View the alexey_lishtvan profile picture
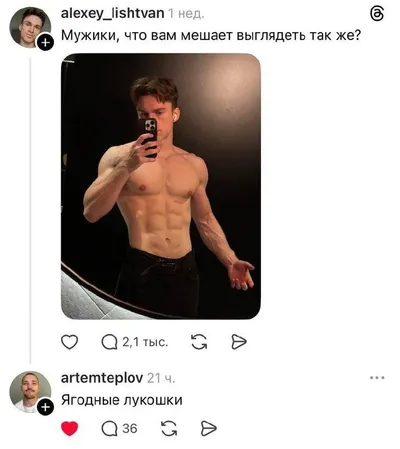 click(30, 27)
